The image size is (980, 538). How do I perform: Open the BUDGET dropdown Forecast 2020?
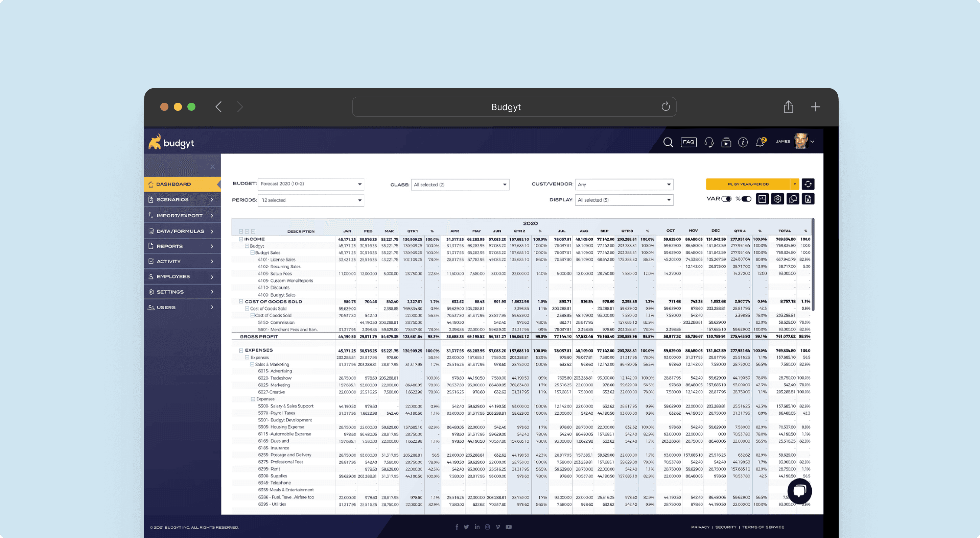point(311,184)
